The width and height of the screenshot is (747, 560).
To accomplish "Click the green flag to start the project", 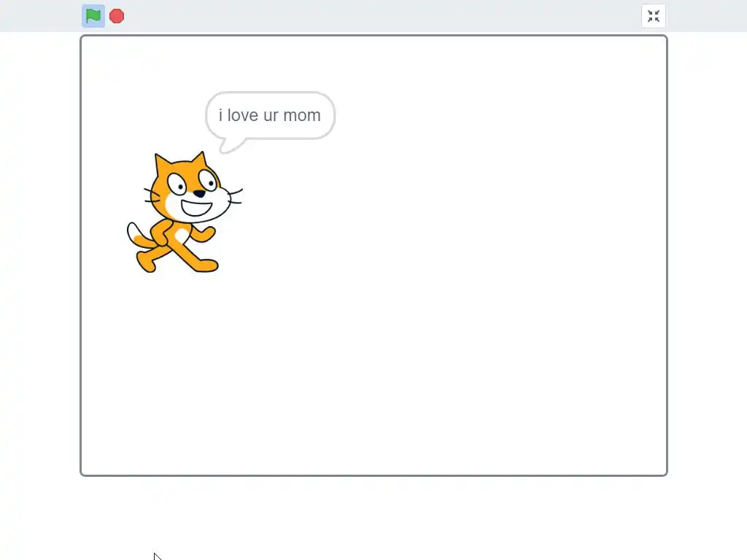I will (x=93, y=16).
